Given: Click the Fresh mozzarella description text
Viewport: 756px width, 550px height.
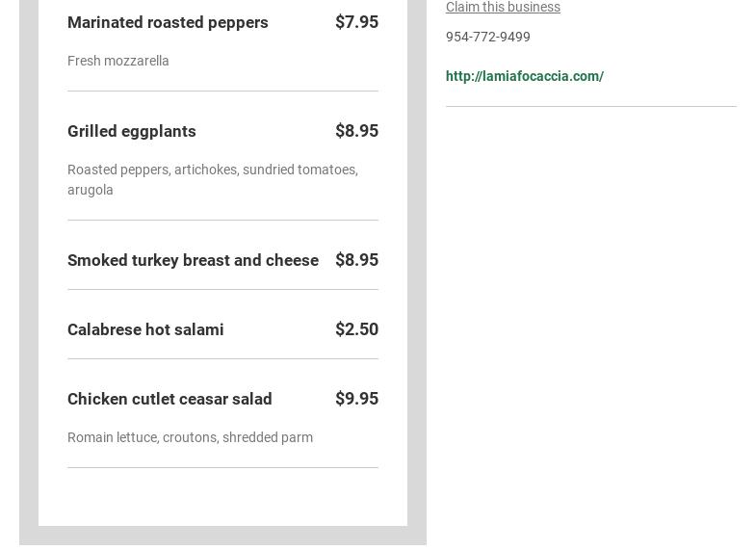Looking at the screenshot, I should click(118, 61).
